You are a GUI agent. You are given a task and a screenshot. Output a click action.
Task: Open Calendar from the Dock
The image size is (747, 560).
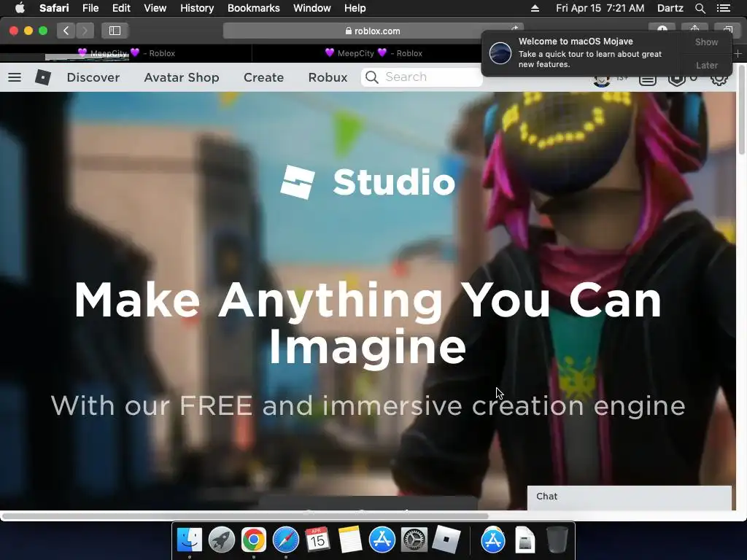pos(318,540)
